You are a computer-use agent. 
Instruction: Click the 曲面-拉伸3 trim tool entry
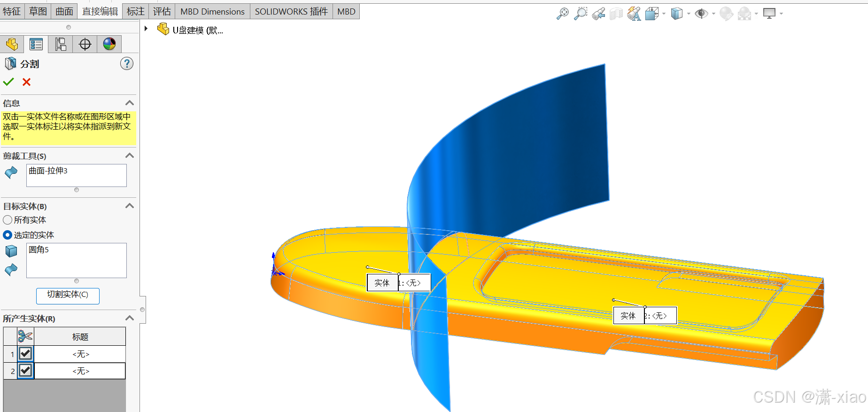click(48, 171)
